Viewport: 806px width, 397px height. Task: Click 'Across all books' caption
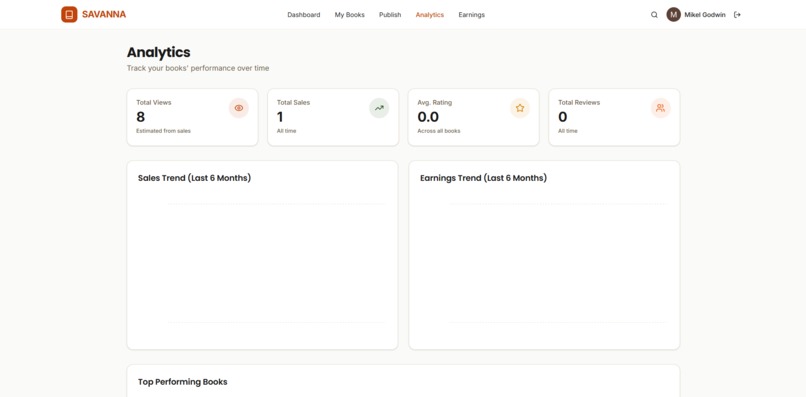point(439,131)
